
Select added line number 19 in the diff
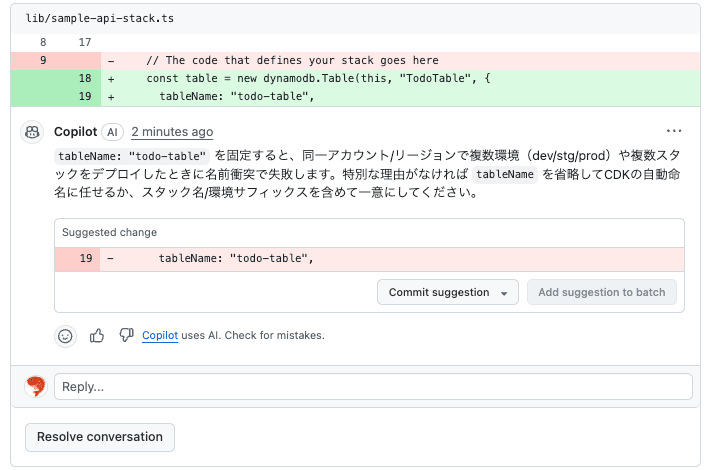pos(84,97)
